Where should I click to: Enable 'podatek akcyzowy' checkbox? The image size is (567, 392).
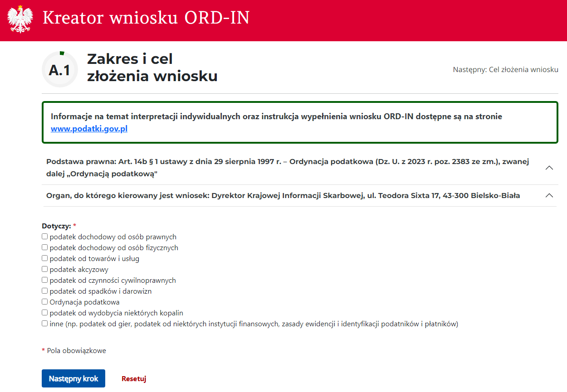coord(44,269)
